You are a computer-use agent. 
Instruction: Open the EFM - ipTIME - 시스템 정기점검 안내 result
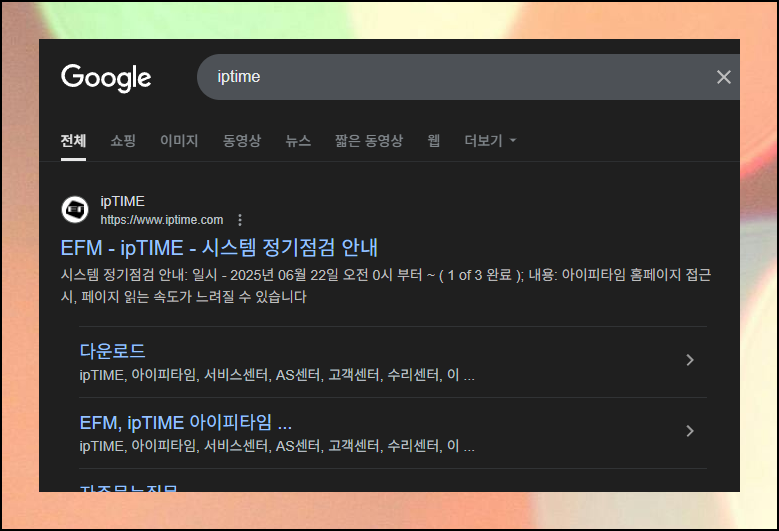[x=219, y=247]
